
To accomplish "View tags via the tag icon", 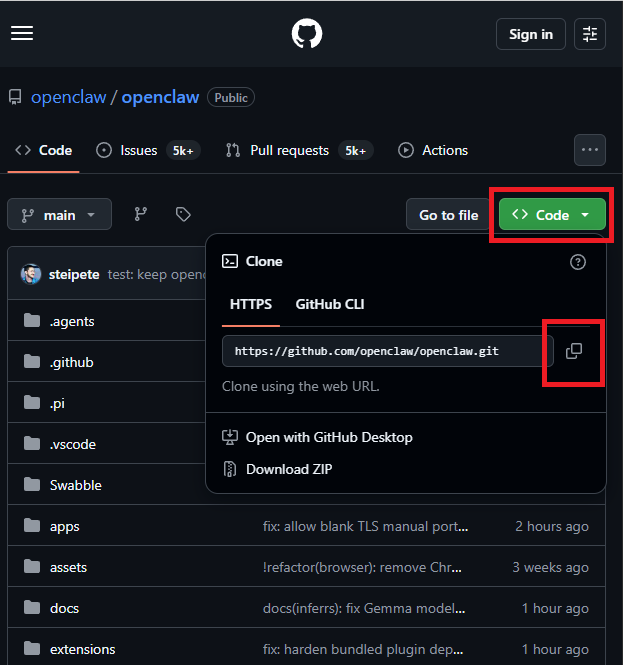I will click(x=183, y=214).
